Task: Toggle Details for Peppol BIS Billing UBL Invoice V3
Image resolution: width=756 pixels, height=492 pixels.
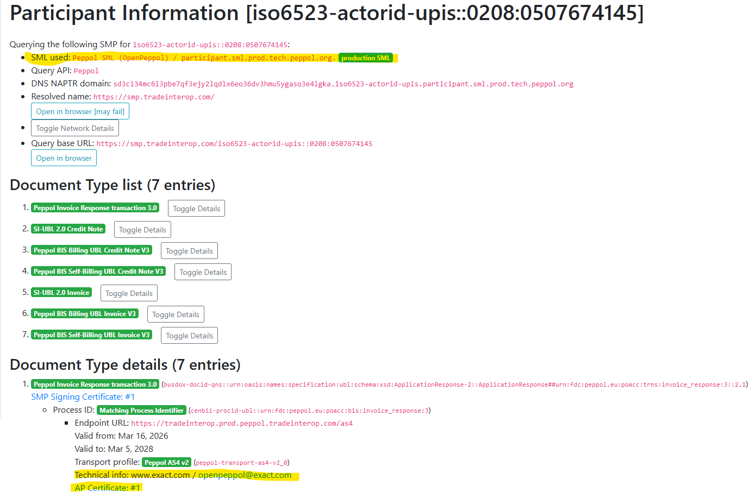Action: click(x=176, y=314)
